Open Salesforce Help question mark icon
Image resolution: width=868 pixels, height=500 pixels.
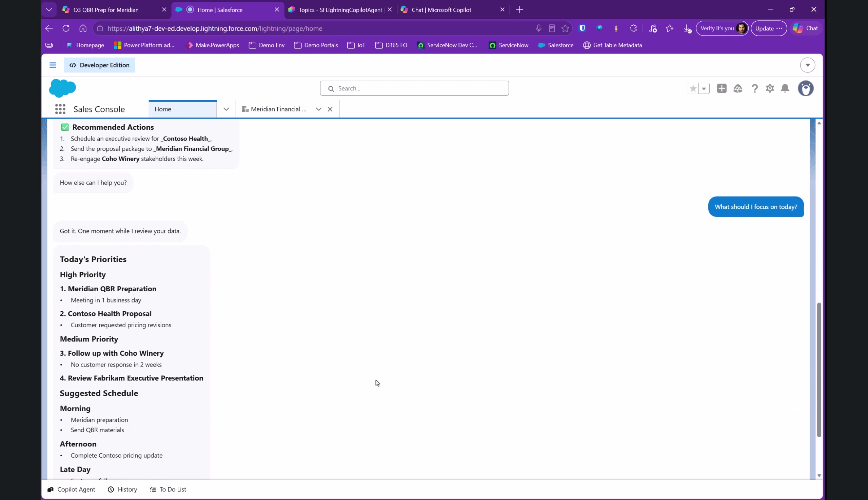(x=755, y=89)
